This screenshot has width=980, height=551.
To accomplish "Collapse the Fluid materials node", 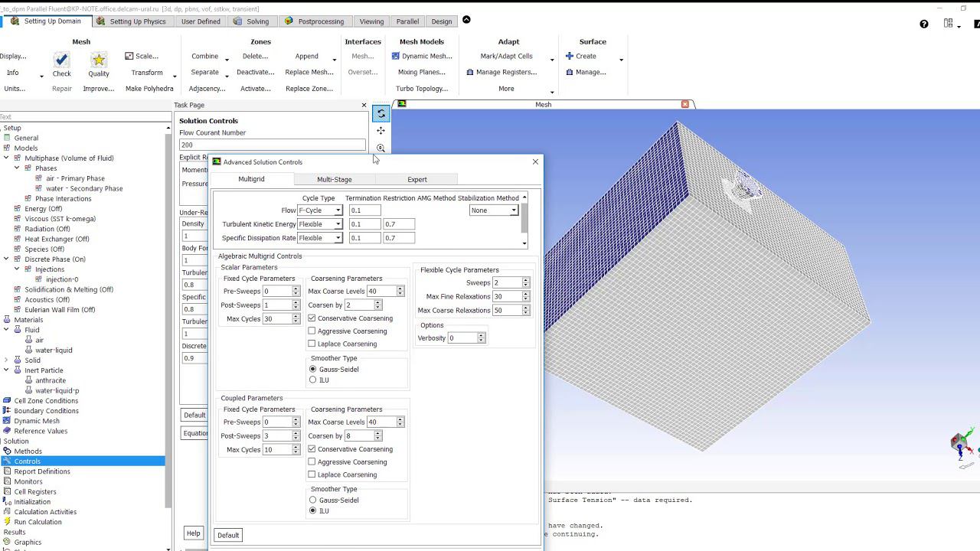I will click(x=6, y=330).
